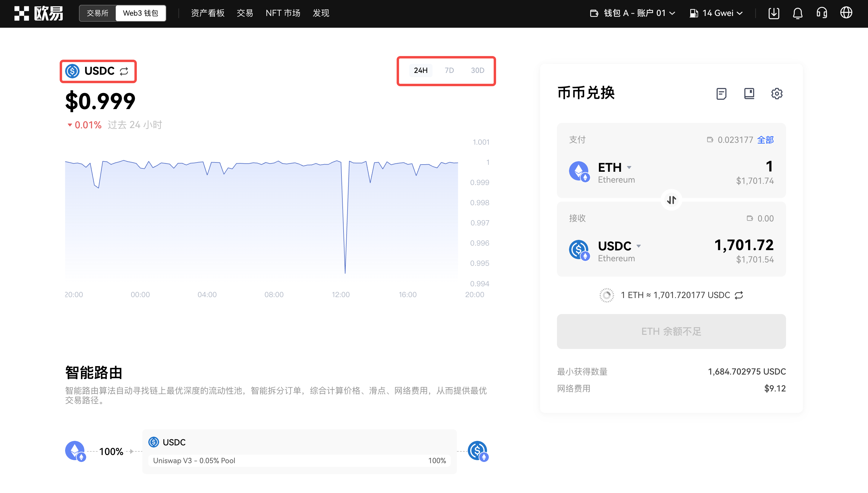Screen dimensions: 868x493
Task: Click the wallet balance 0.023177 text
Action: (x=735, y=140)
